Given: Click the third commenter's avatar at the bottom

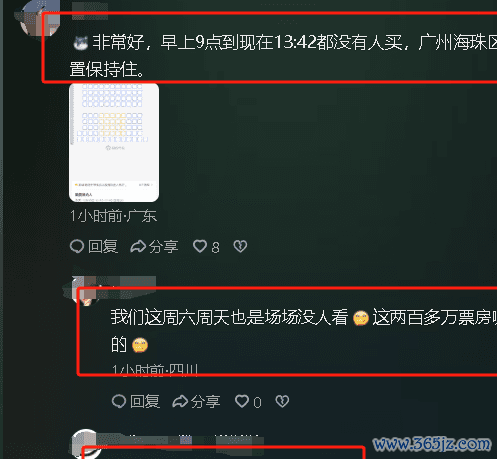Looking at the screenshot, I should pyautogui.click(x=85, y=443).
